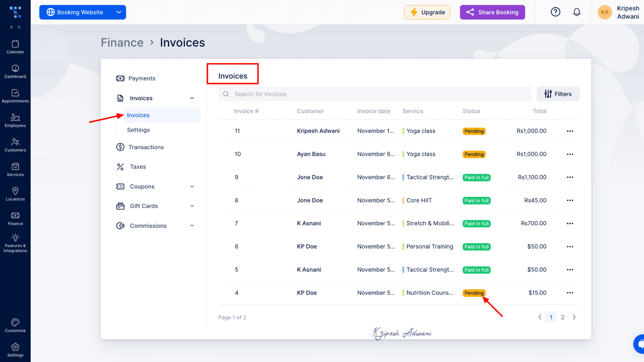Click the Search for invoices field

coord(375,94)
